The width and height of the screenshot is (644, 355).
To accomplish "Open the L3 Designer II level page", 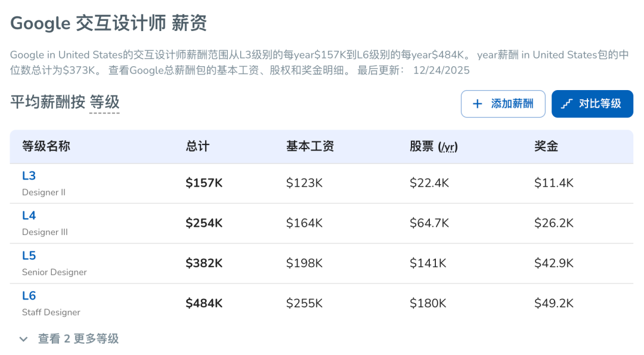I will coord(29,175).
